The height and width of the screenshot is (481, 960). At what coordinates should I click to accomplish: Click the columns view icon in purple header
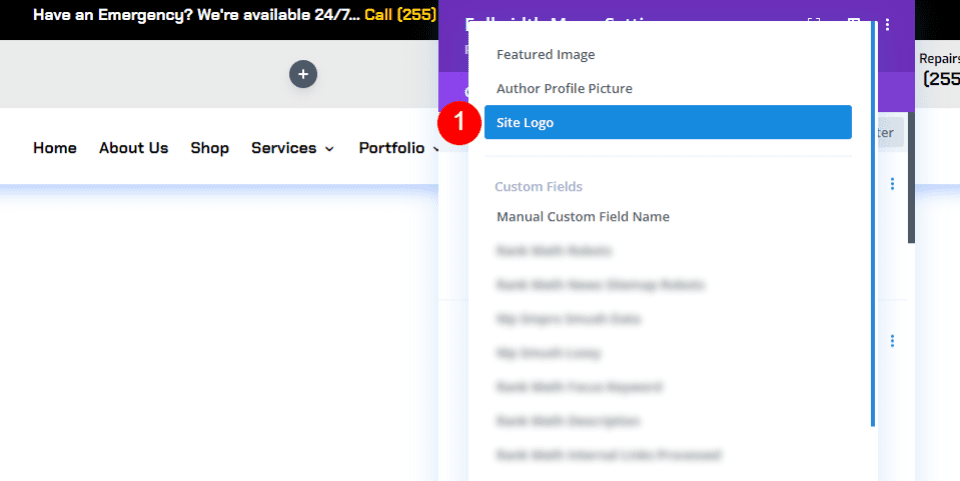(853, 23)
